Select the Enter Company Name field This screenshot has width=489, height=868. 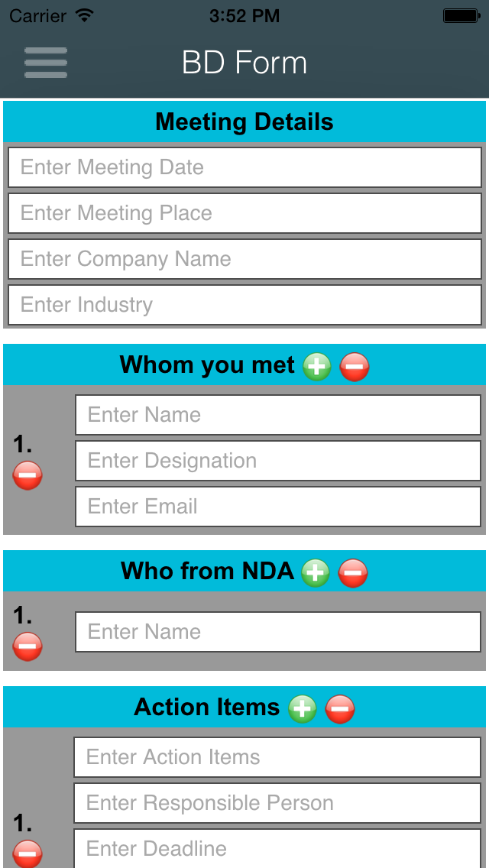(x=244, y=259)
